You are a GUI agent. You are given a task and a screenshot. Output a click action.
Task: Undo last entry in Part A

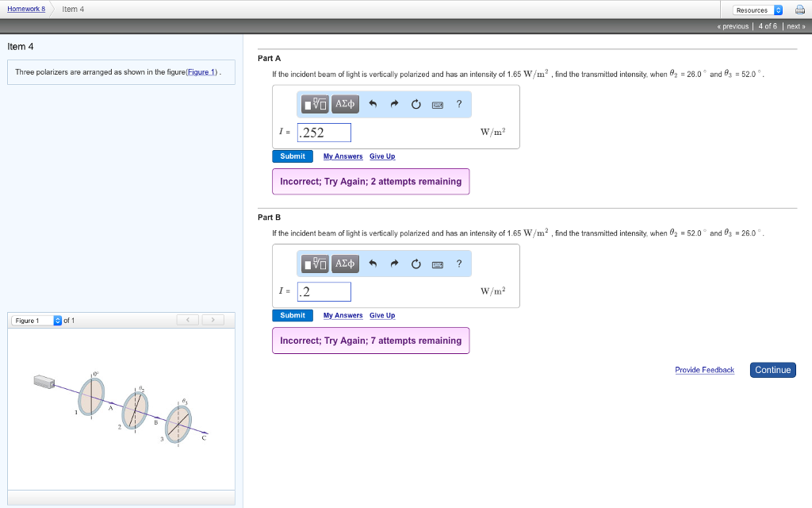click(373, 104)
